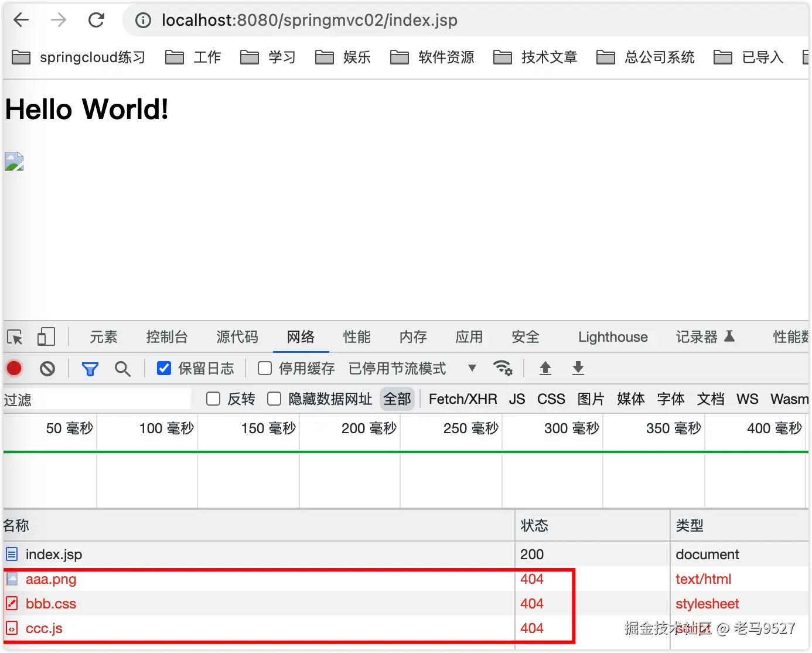Enable the 停用缓存 checkbox
The width and height of the screenshot is (812, 653).
click(265, 368)
